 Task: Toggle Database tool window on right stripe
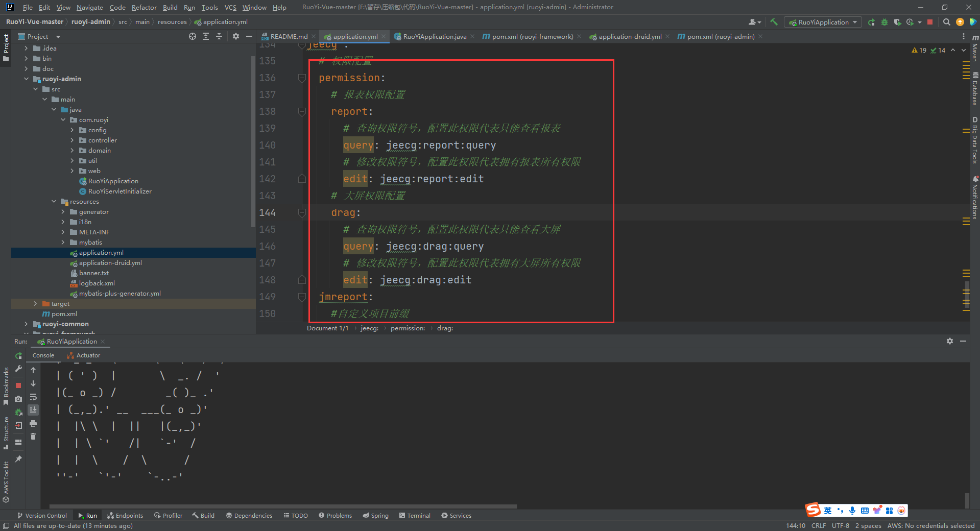tap(974, 88)
